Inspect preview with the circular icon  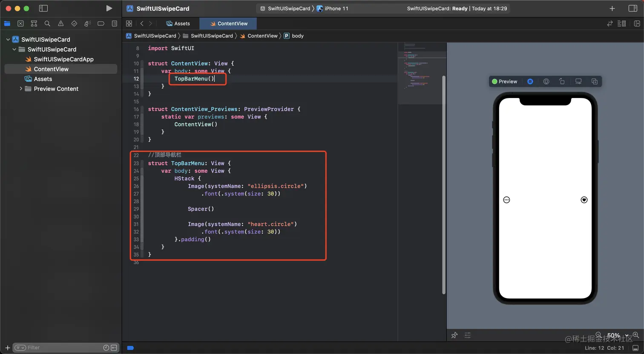[546, 81]
